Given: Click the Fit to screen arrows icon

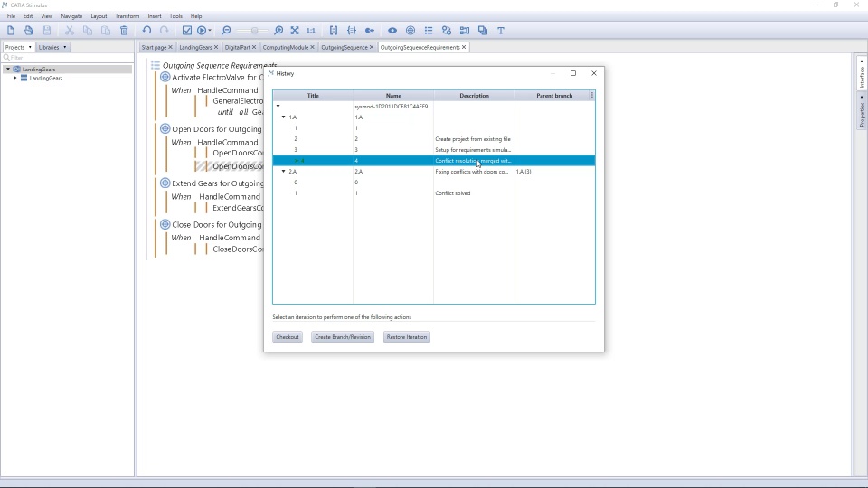Looking at the screenshot, I should click(x=295, y=31).
